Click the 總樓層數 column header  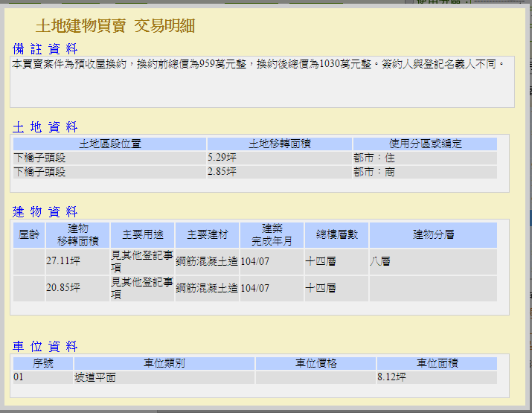[x=336, y=235]
